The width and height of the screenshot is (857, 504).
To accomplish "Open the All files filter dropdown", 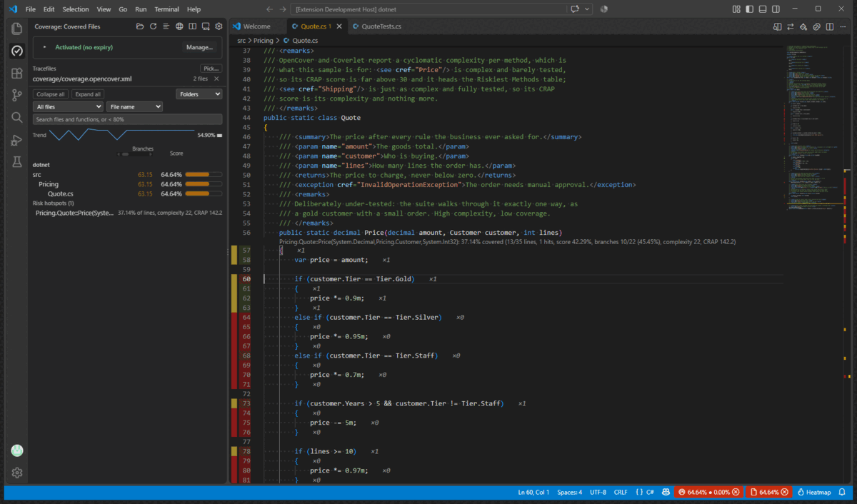I will tap(67, 106).
